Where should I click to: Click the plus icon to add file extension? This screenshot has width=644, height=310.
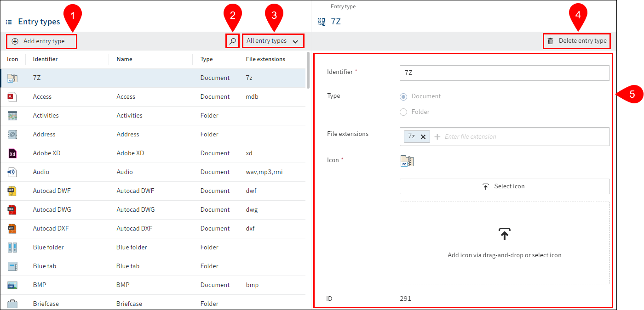point(437,136)
